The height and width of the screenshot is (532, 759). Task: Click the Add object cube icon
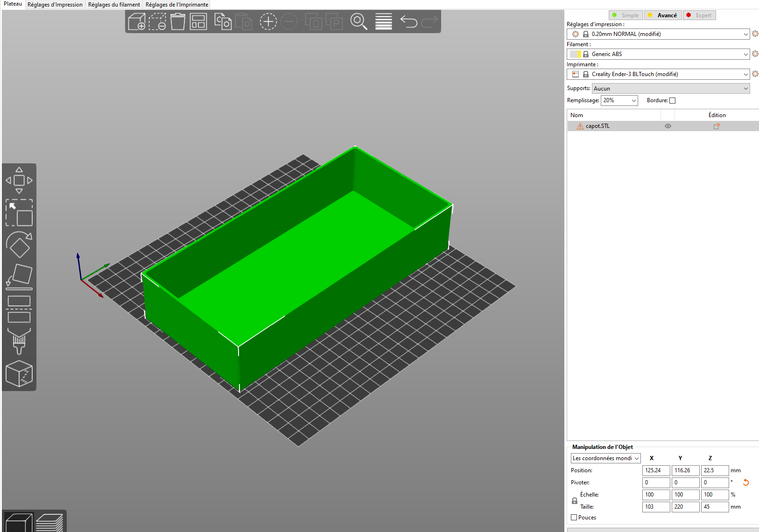point(137,22)
